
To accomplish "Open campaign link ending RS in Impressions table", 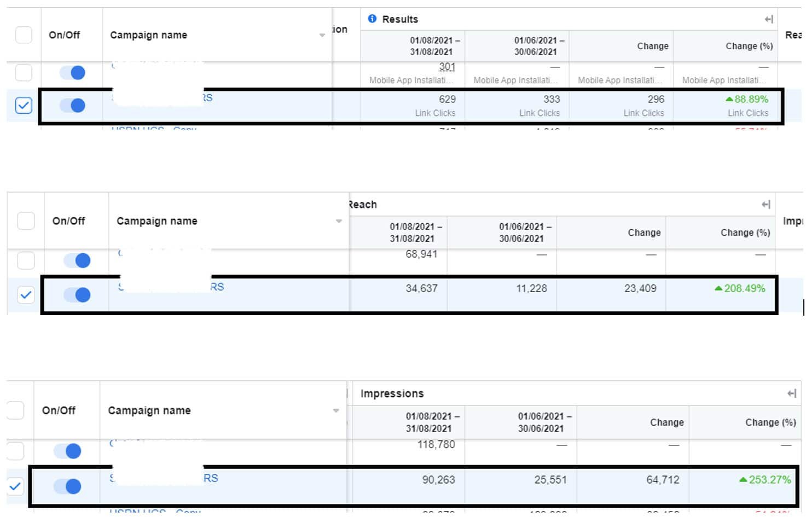I will tap(211, 479).
